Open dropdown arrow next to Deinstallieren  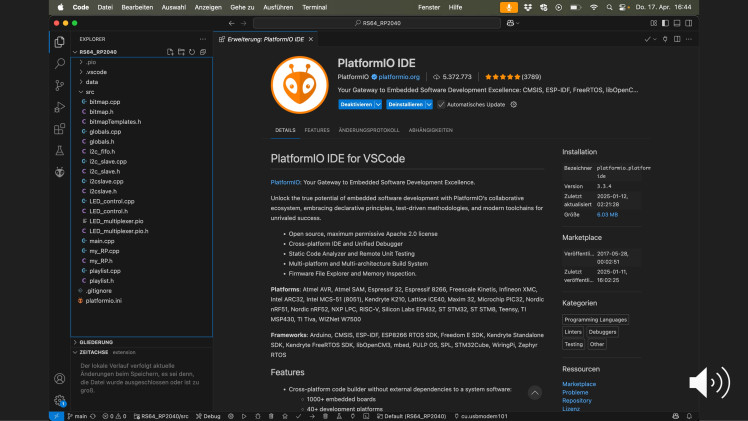coord(429,104)
